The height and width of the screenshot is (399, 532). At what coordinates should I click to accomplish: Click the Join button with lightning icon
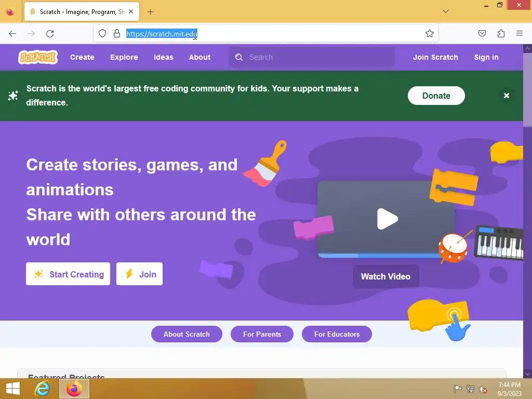pos(139,274)
